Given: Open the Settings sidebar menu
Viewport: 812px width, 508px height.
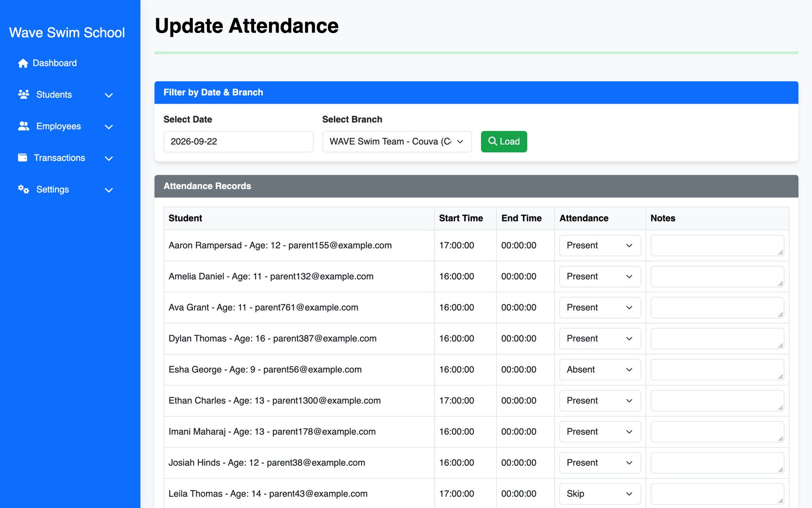Looking at the screenshot, I should coord(65,189).
